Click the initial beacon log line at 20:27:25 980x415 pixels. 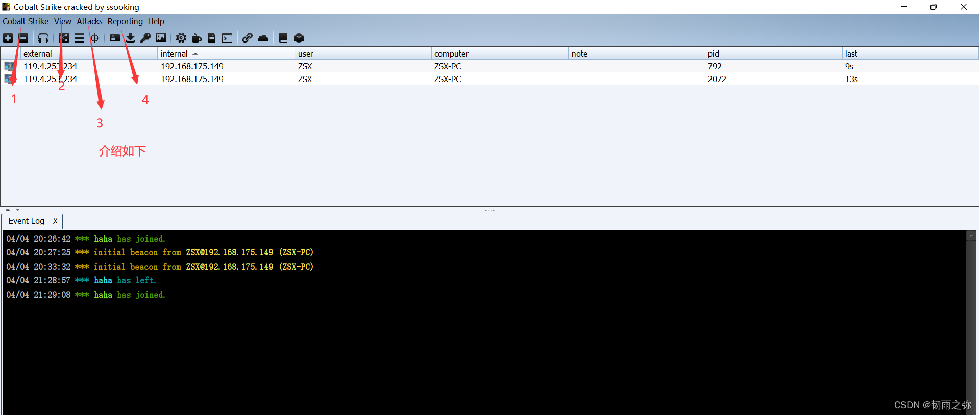(160, 252)
